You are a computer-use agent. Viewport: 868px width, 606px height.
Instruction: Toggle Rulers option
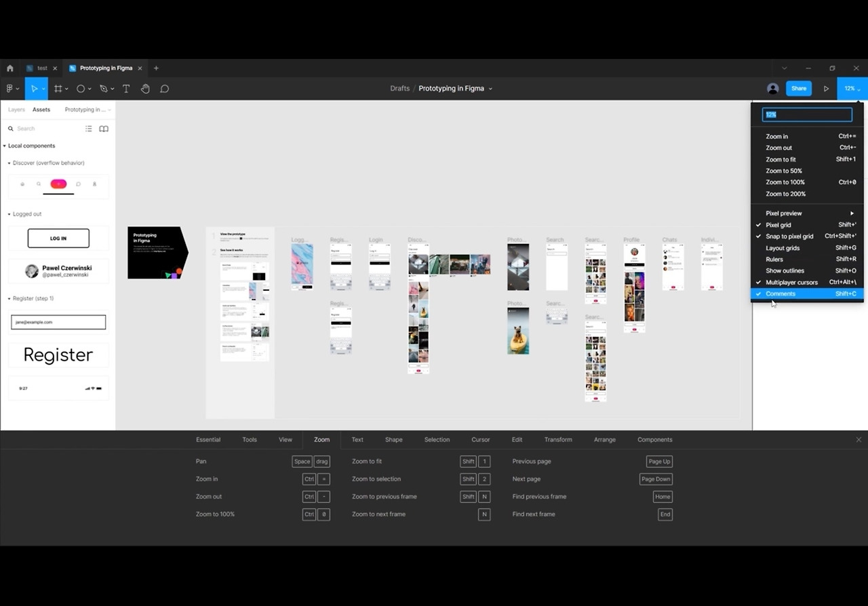pos(807,260)
